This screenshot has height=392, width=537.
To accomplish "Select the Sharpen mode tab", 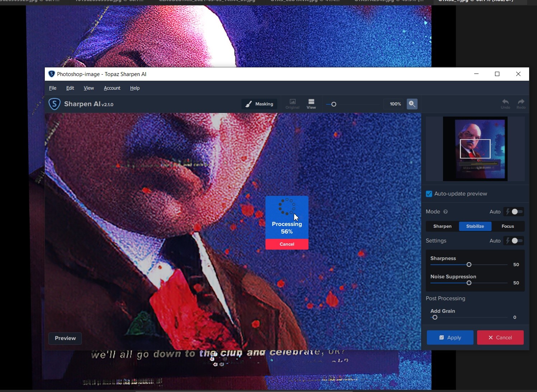I will point(442,226).
